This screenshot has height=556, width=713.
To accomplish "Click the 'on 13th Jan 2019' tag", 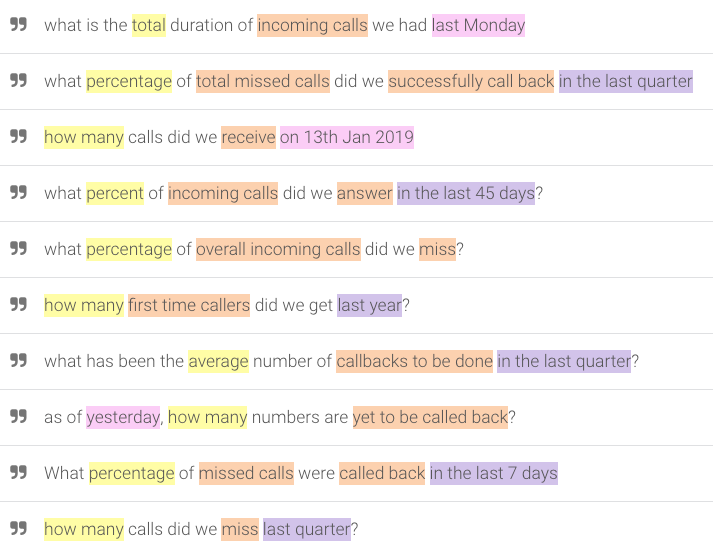I will click(347, 137).
